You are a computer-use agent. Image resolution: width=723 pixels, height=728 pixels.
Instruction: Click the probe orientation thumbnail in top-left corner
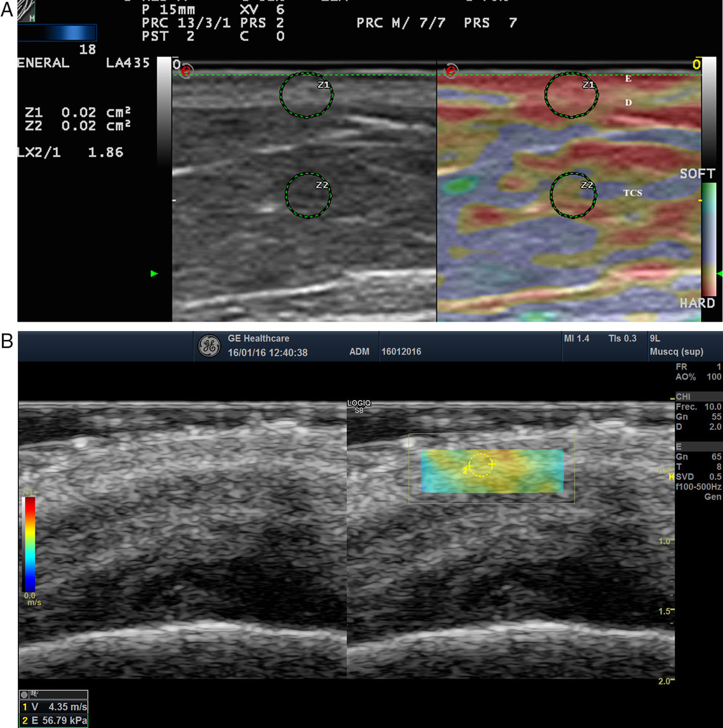(26, 11)
